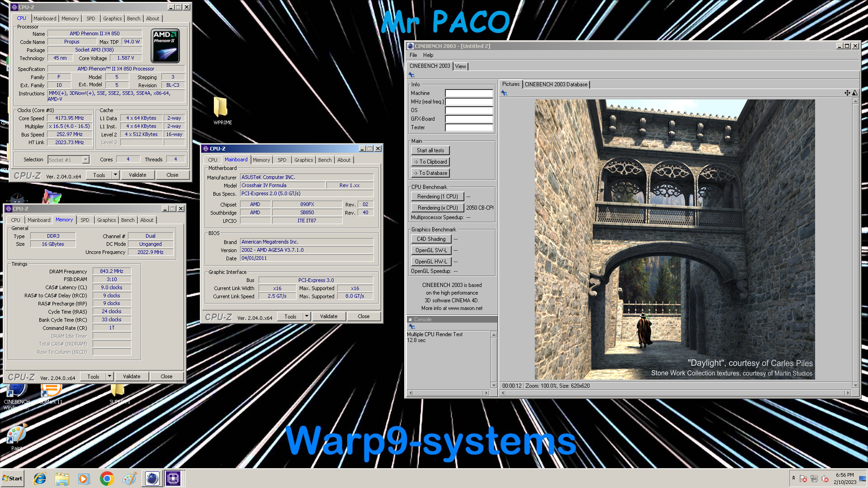Open Graphics tab in Memory CPU-Z window
The image size is (868, 488).
pyautogui.click(x=107, y=220)
